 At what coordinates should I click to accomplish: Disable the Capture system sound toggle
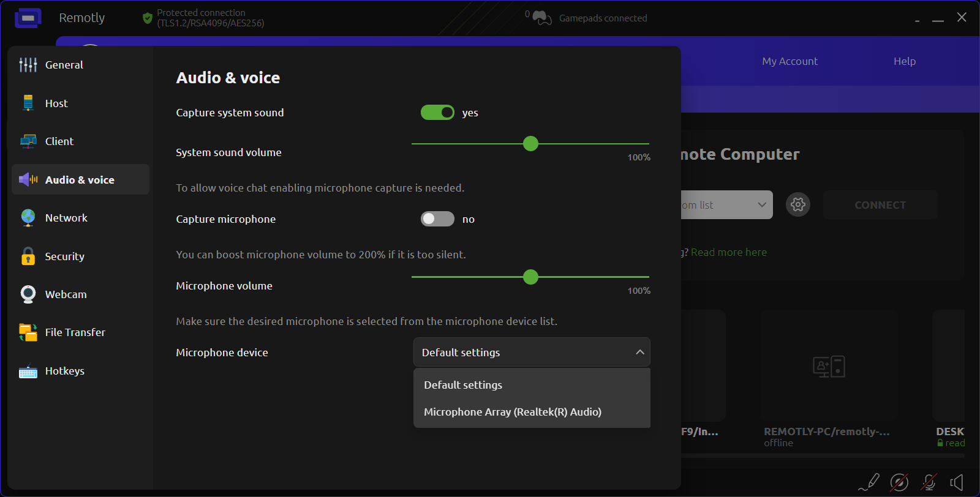click(437, 113)
